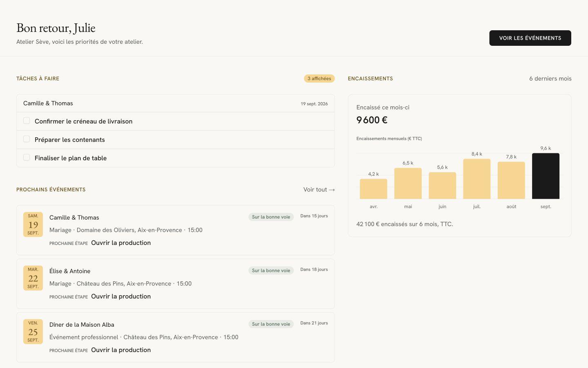The image size is (588, 368).
Task: Click the Voir les événements button
Action: 530,38
